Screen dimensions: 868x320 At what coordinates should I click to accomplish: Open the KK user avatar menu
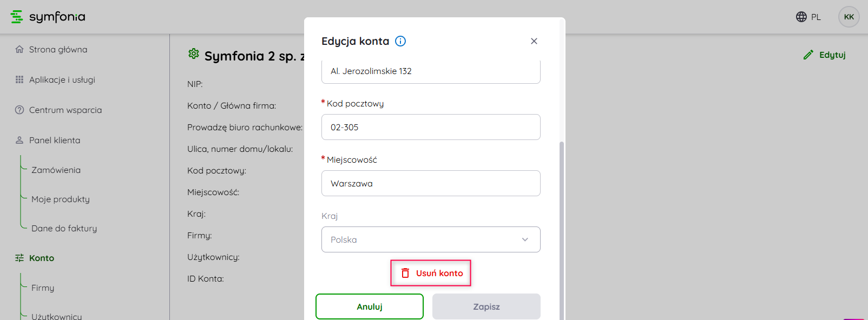(849, 17)
